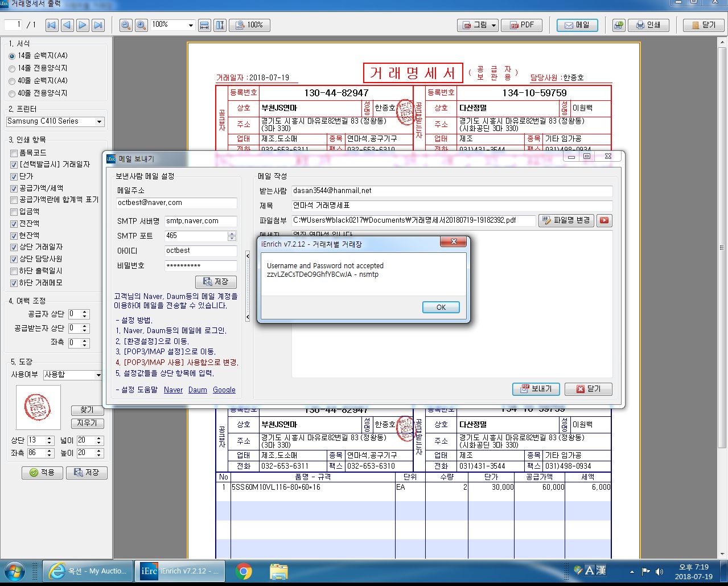Open Chrome from the taskbar
Image resolution: width=728 pixels, height=586 pixels.
coord(244,571)
